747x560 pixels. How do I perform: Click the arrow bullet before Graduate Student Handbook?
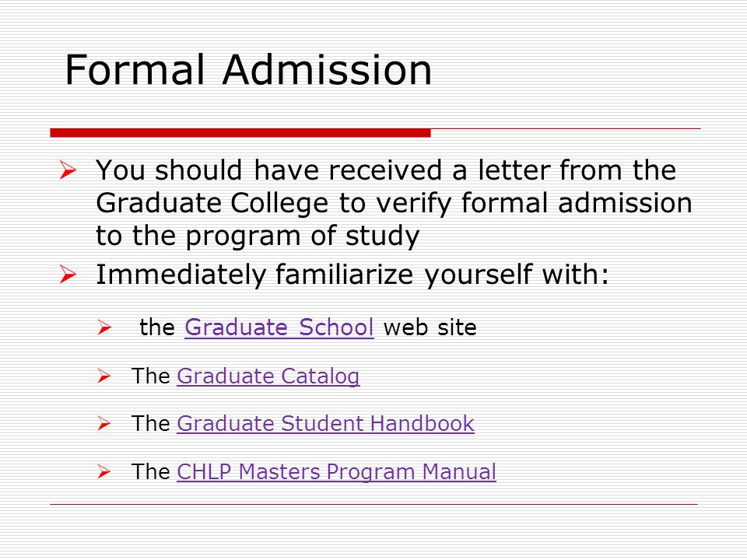click(104, 423)
